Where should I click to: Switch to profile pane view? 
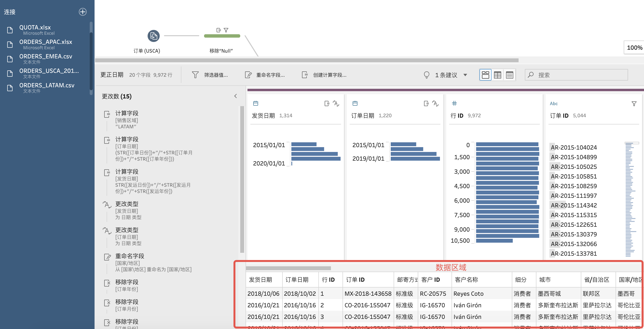tap(485, 75)
